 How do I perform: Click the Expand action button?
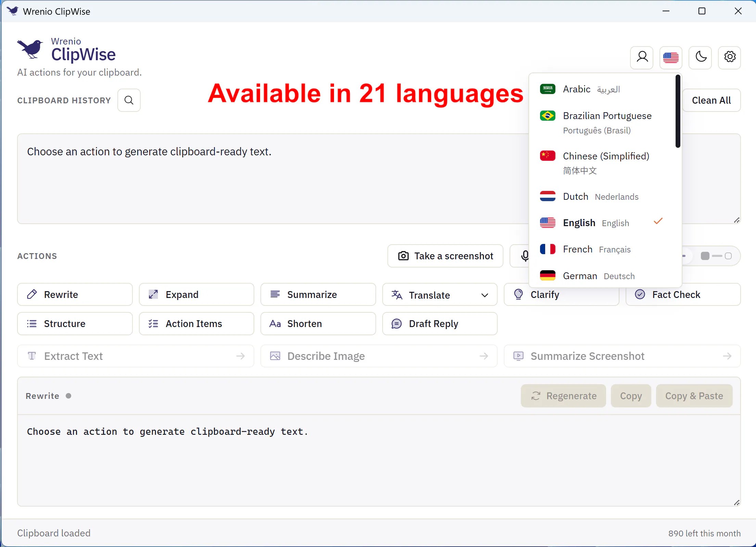(x=196, y=295)
